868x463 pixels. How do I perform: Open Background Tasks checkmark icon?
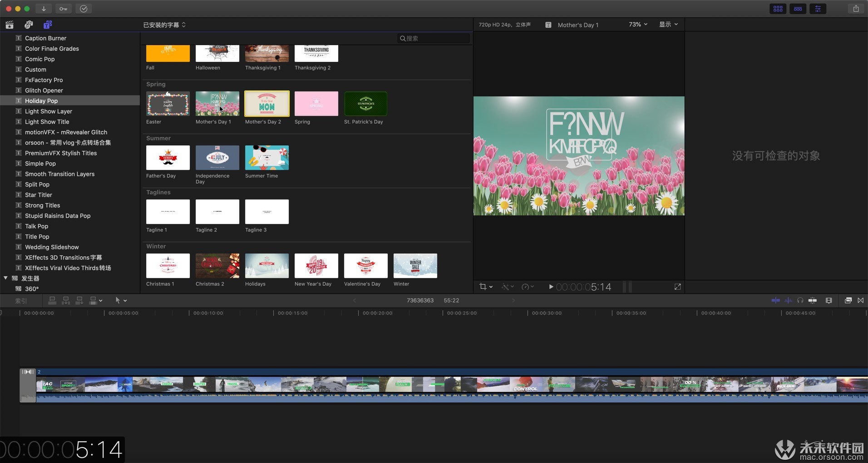point(84,9)
